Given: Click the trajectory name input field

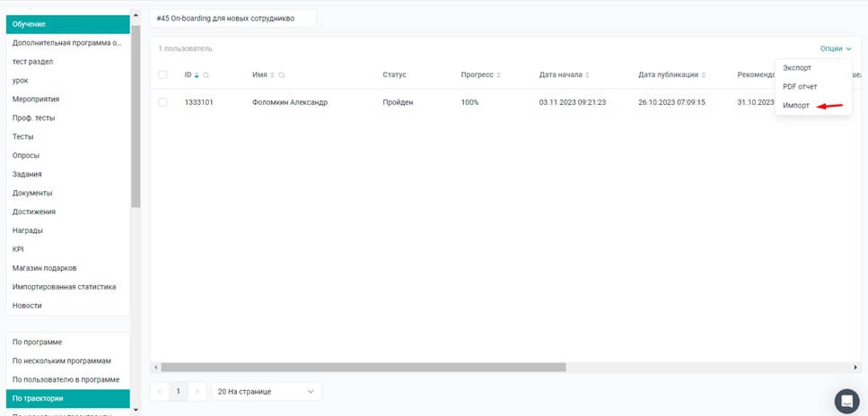Looking at the screenshot, I should pyautogui.click(x=233, y=18).
